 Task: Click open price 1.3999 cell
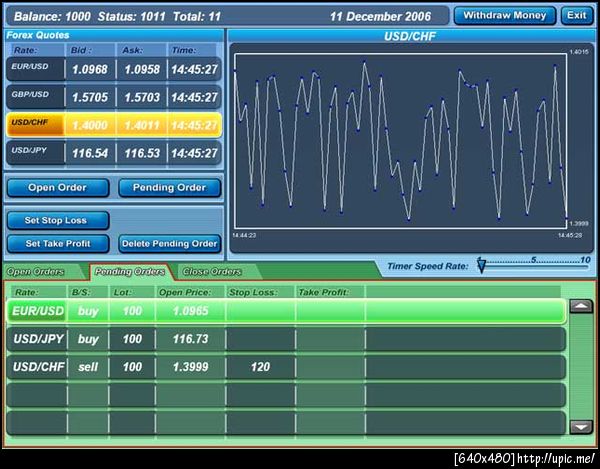point(191,367)
